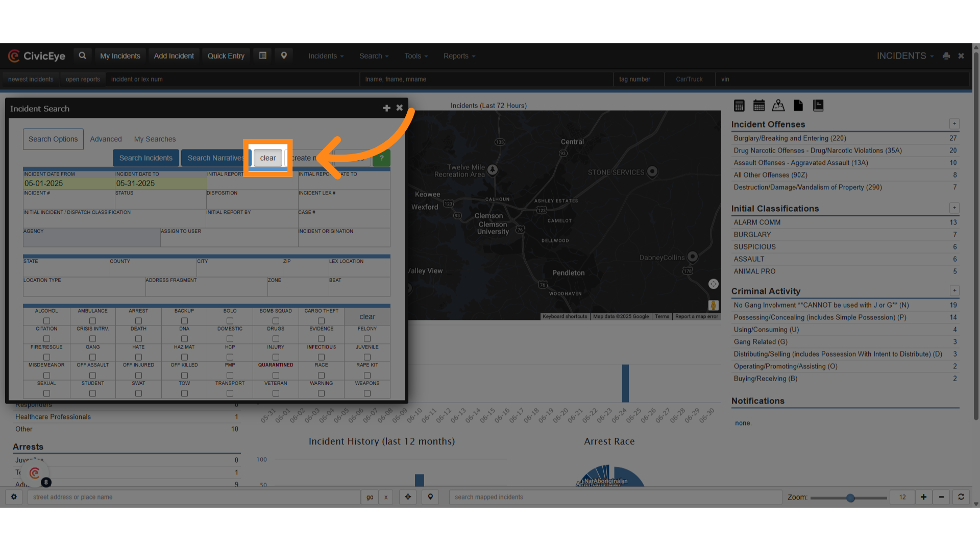Click the printer icon in the top right

[946, 56]
